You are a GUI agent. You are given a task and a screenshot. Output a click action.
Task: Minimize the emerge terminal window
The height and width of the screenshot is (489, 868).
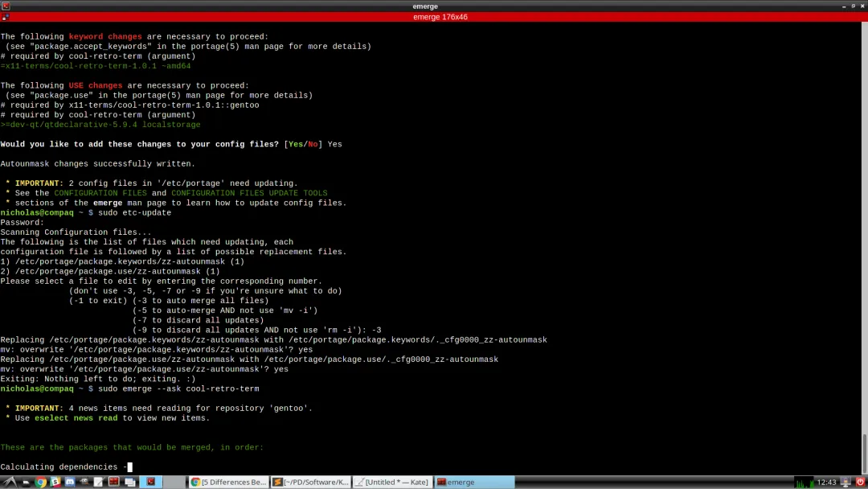click(x=844, y=6)
